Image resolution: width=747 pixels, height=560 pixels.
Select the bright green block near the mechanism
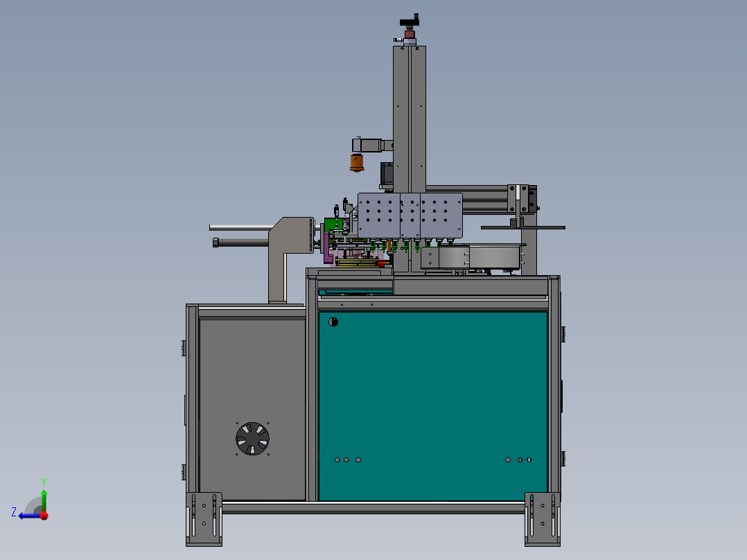coord(333,225)
